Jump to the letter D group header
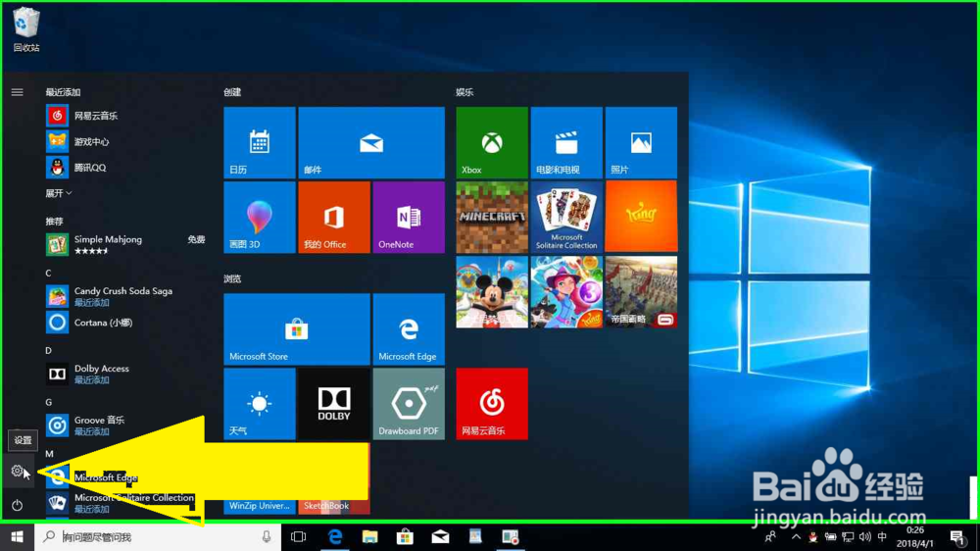 [x=48, y=350]
